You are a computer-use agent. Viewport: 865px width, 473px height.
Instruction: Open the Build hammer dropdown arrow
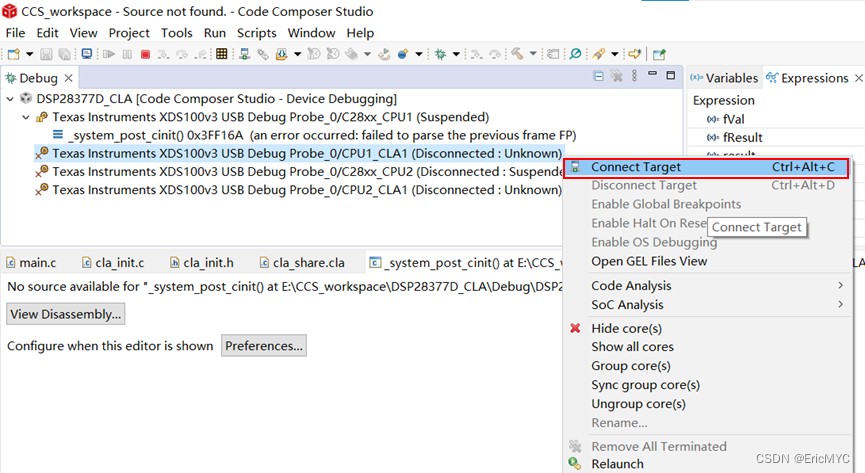[533, 54]
